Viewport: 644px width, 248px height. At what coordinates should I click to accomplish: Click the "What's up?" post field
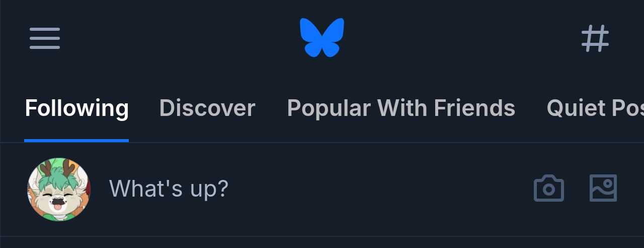tap(169, 189)
